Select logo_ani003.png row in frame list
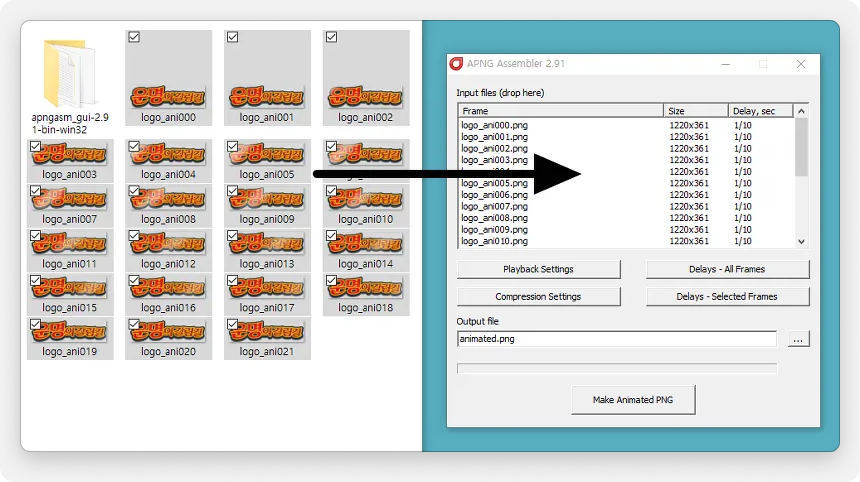The width and height of the screenshot is (860, 482). coord(625,160)
